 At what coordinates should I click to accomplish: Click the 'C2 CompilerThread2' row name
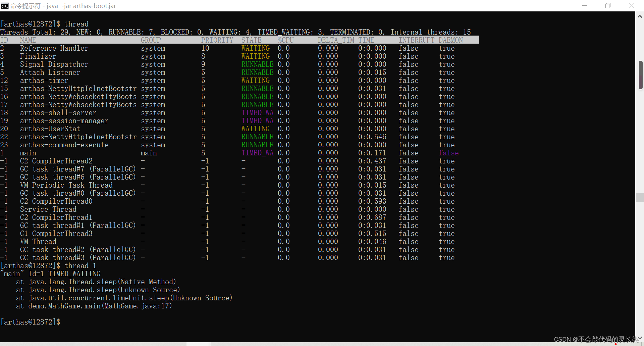click(x=56, y=161)
